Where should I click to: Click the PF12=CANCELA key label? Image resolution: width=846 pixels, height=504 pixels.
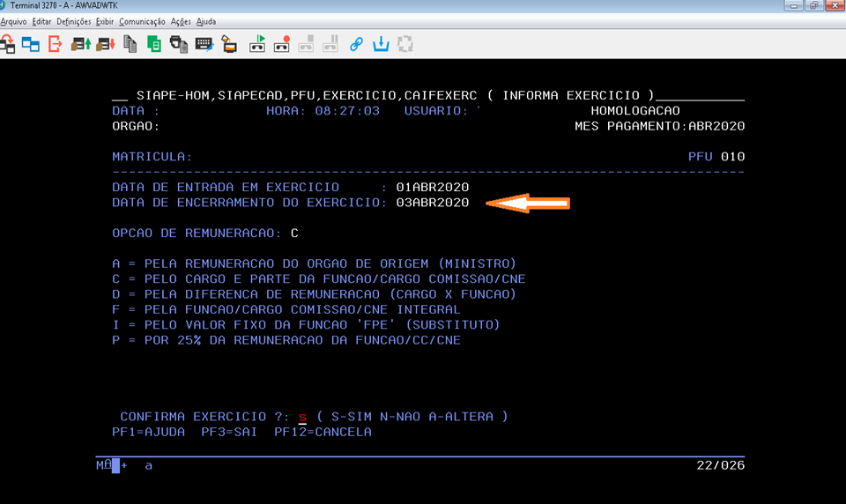[323, 433]
